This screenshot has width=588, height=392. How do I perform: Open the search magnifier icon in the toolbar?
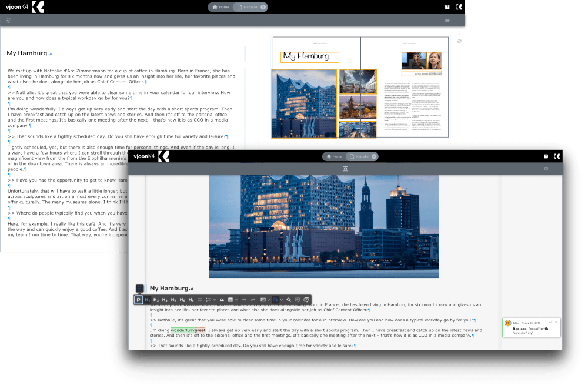tap(289, 300)
